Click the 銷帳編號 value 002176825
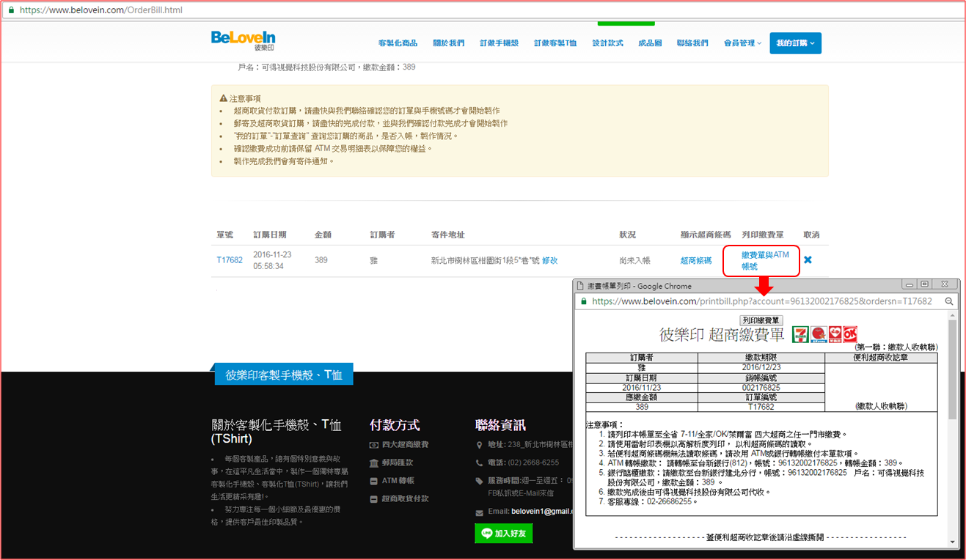 [x=761, y=387]
